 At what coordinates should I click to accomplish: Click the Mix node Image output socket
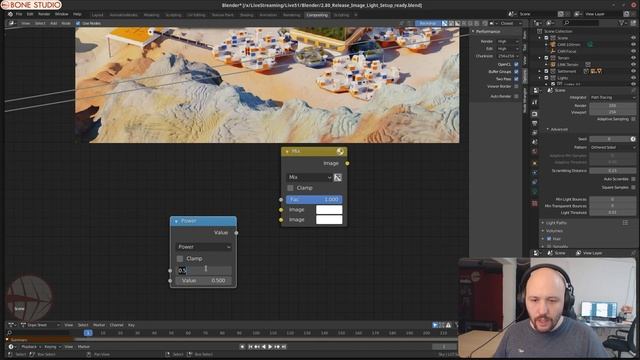(x=347, y=163)
